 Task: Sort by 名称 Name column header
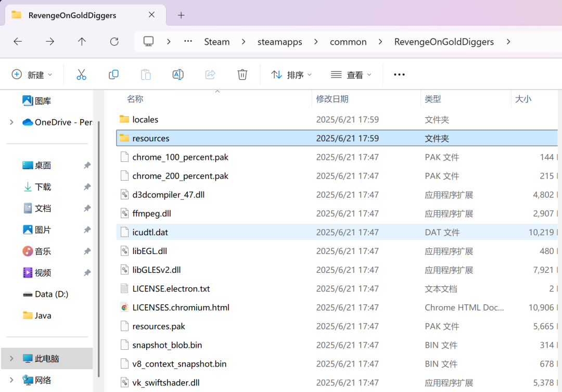coord(135,99)
